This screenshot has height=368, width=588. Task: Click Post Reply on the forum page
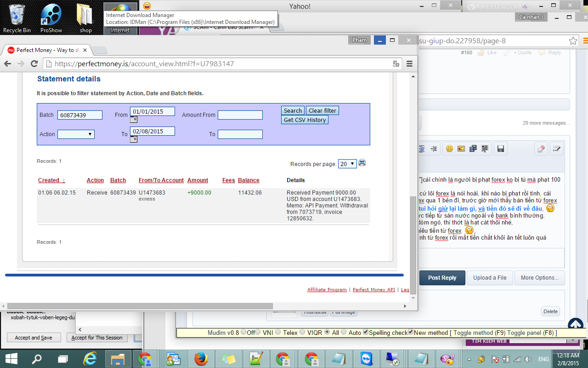[442, 278]
